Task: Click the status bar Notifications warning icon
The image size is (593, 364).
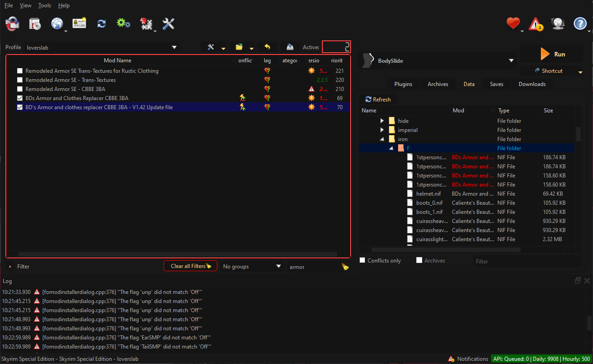Action: tap(451, 359)
